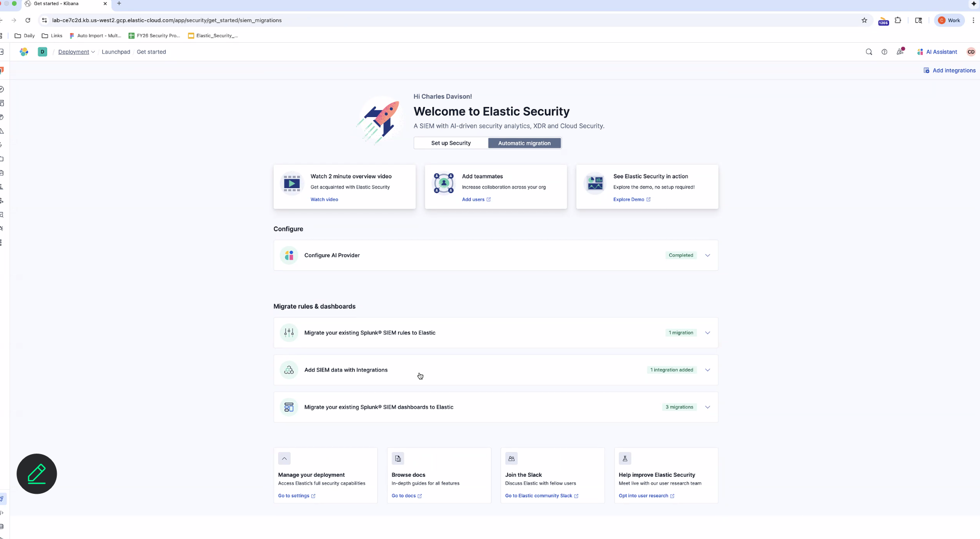Open the Launchpad navigation item
This screenshot has height=539, width=980.
116,52
